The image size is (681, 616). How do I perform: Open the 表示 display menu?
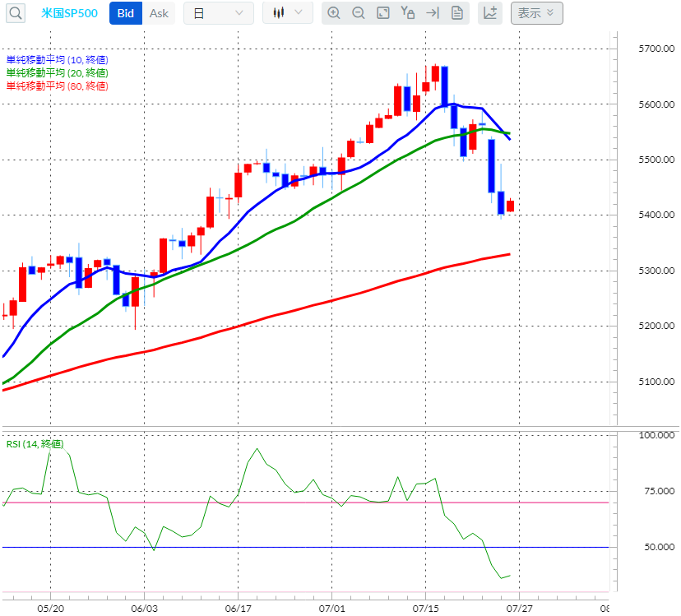point(537,13)
